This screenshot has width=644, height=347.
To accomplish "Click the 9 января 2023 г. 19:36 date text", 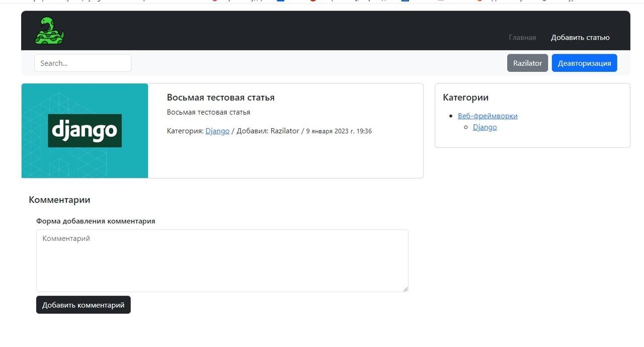I will (x=339, y=131).
